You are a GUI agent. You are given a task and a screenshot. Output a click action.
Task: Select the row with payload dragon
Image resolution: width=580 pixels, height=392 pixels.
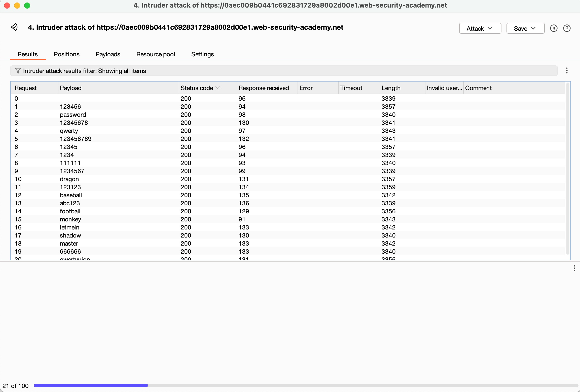(x=288, y=179)
